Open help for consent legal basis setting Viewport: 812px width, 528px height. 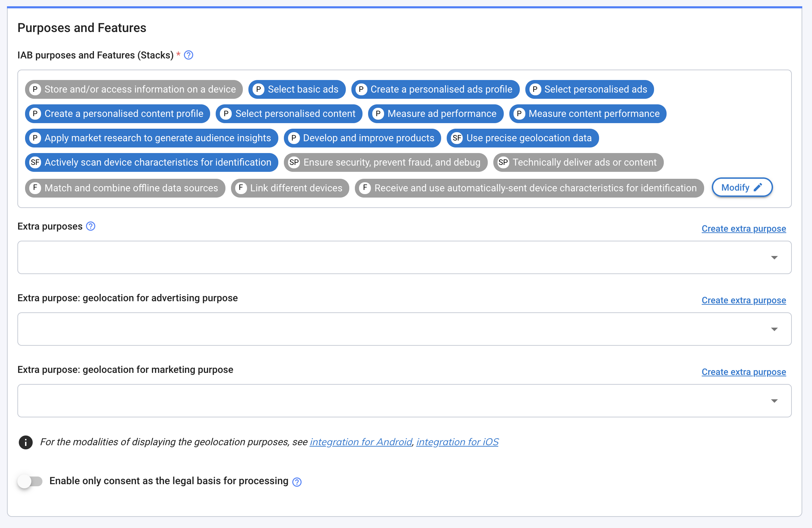pos(297,482)
